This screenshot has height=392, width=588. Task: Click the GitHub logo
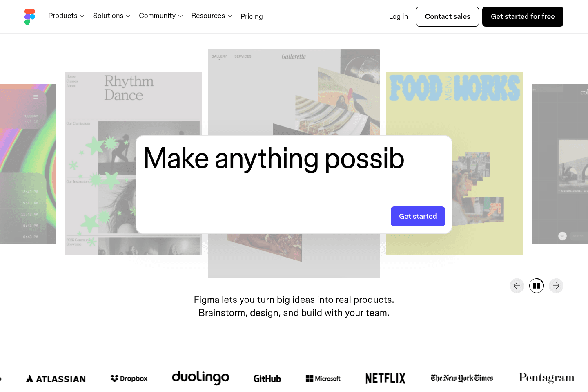[267, 379]
